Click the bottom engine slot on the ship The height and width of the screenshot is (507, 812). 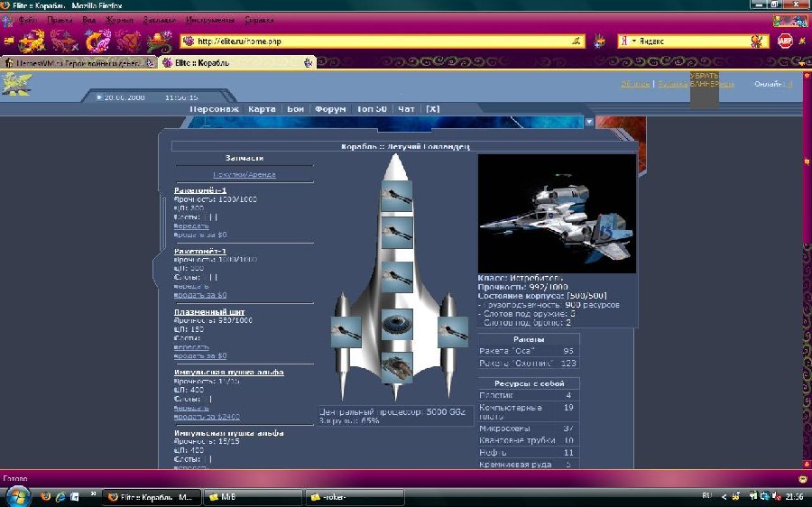(x=397, y=366)
